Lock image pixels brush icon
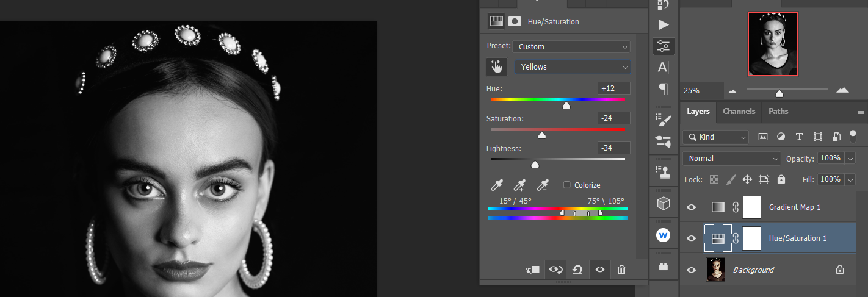 click(x=731, y=179)
